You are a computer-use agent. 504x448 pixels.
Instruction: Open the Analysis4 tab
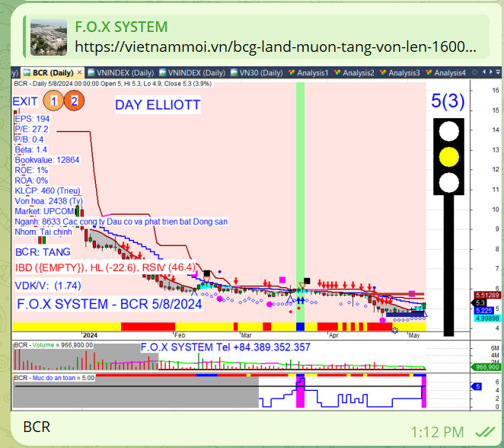pyautogui.click(x=445, y=73)
